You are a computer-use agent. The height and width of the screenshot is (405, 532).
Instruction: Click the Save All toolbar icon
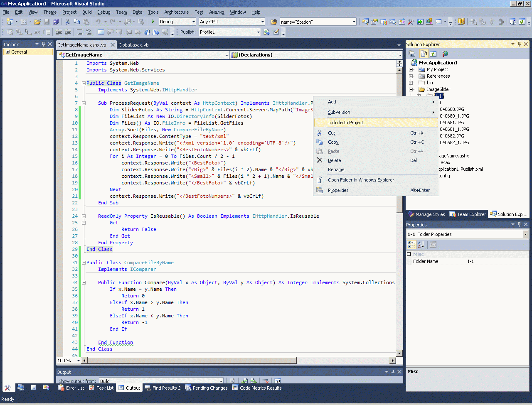coord(55,22)
